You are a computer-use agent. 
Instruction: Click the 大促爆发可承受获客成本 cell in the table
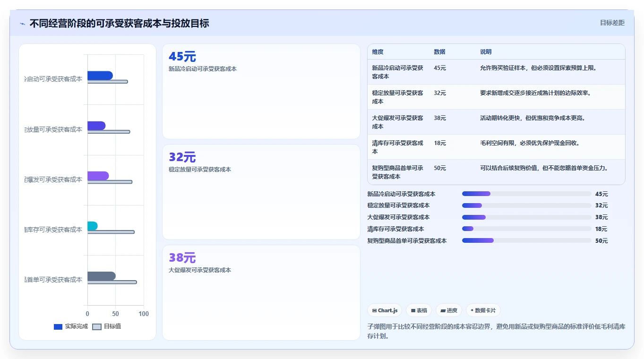398,122
